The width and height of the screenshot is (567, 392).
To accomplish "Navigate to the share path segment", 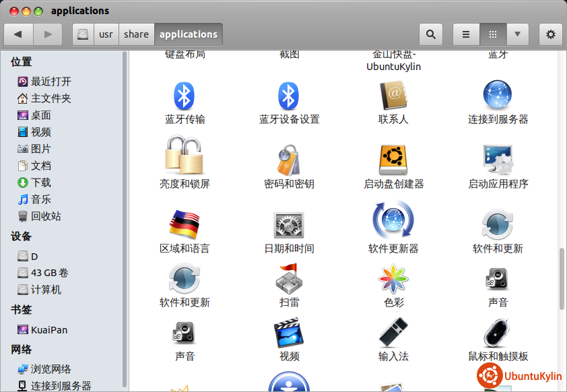I will 136,34.
